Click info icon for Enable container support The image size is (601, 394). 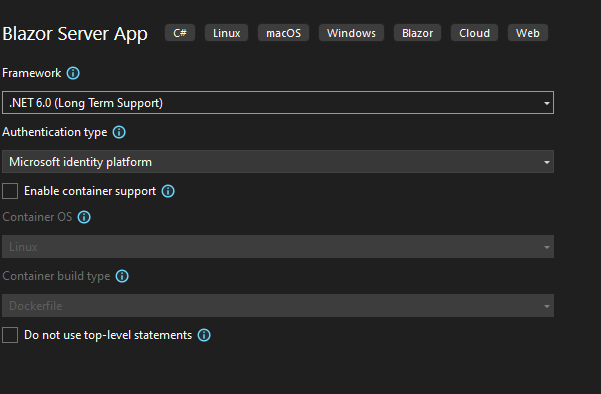click(168, 191)
